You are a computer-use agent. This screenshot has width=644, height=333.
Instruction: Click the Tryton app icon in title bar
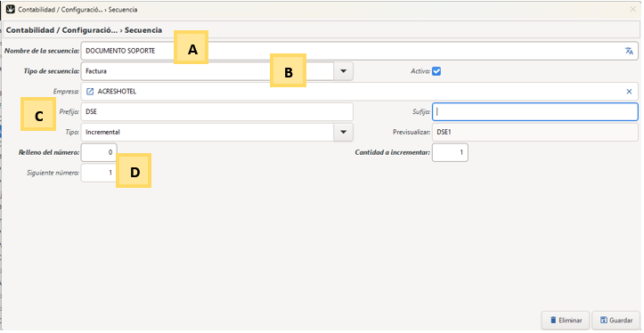(11, 9)
